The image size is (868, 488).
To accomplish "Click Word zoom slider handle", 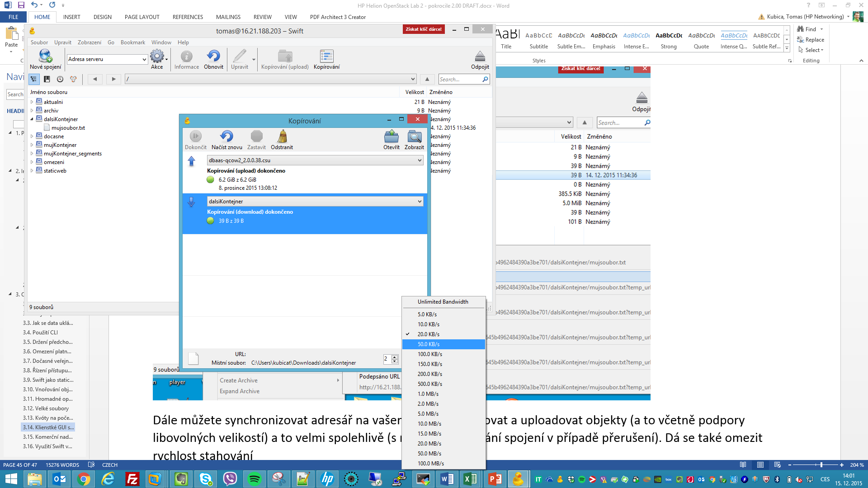I will click(x=821, y=465).
